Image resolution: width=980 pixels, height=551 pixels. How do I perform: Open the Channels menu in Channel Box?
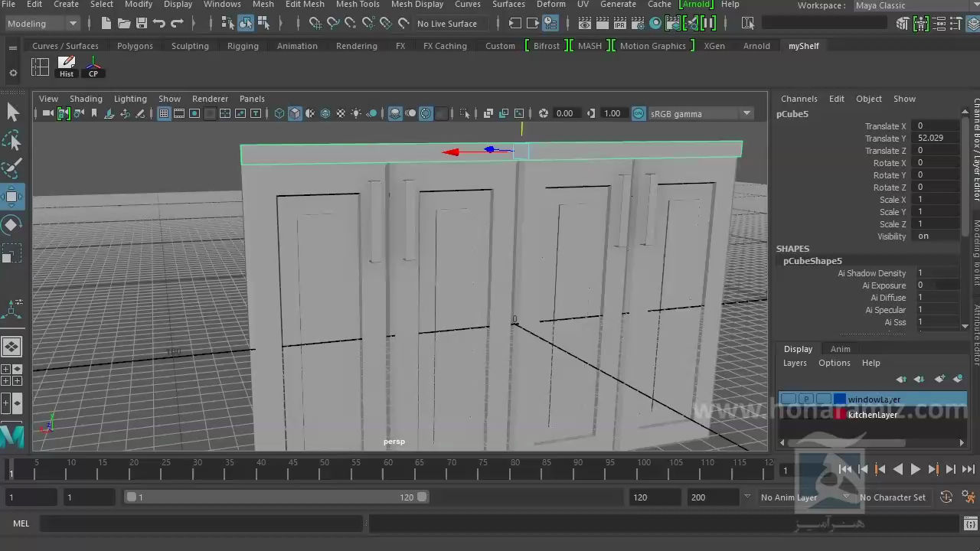pos(799,99)
